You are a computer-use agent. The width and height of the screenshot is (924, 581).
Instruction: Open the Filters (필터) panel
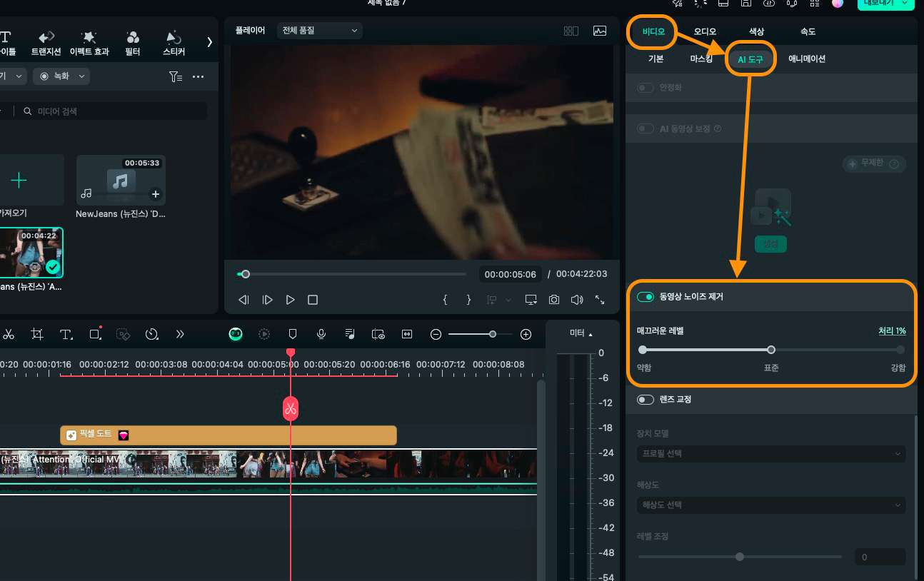pyautogui.click(x=132, y=43)
